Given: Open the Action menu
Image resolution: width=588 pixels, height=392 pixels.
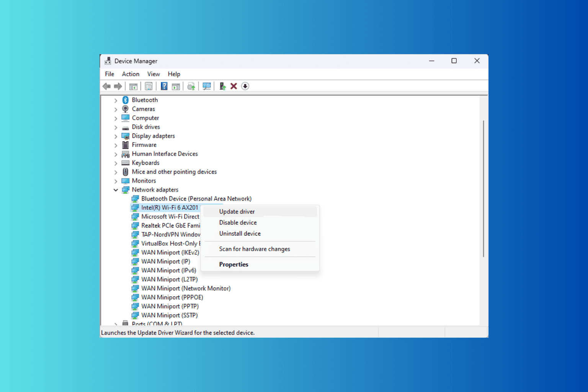Looking at the screenshot, I should click(x=131, y=74).
